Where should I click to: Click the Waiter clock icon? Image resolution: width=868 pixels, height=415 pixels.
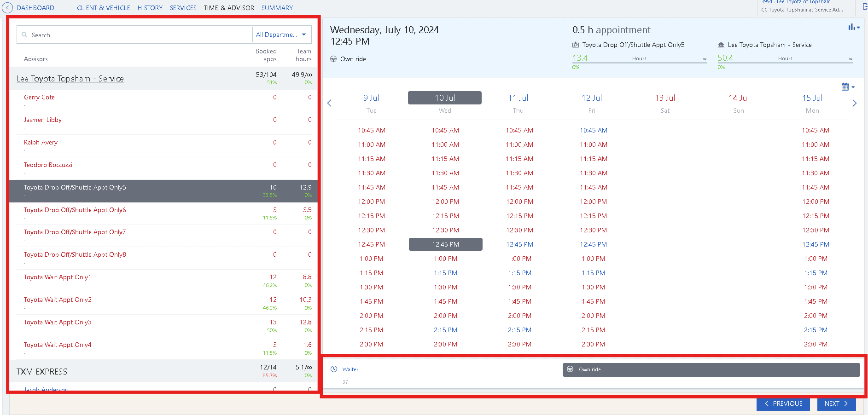(334, 369)
